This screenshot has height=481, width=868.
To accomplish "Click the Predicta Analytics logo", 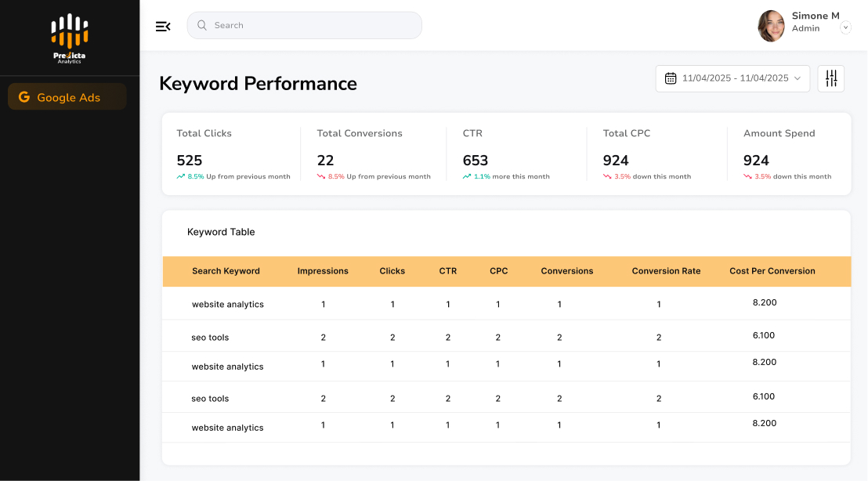I will point(70,38).
